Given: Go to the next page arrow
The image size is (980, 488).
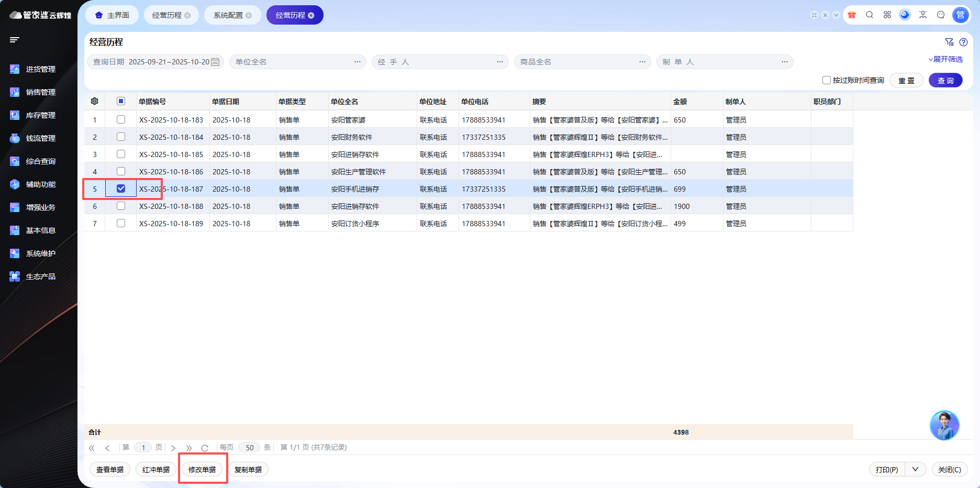Looking at the screenshot, I should tap(173, 448).
